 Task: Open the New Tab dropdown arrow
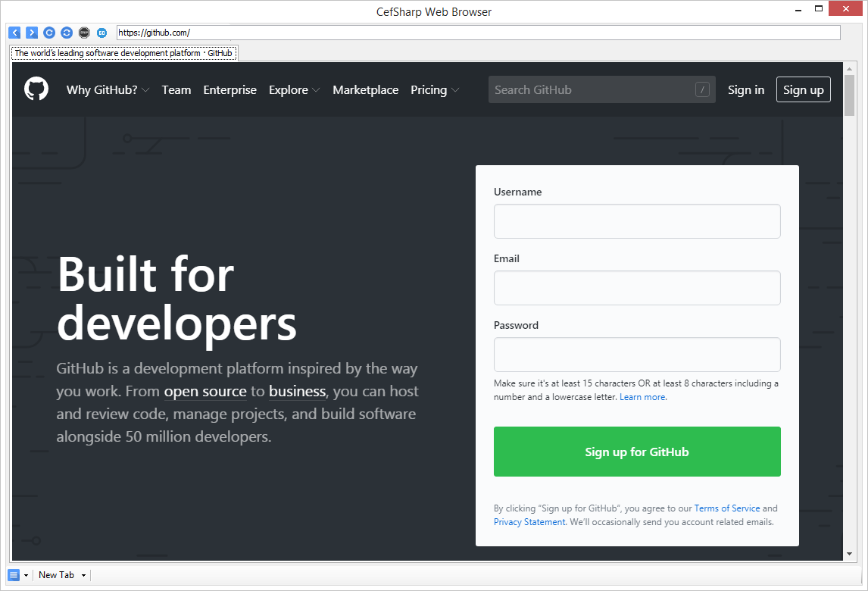point(83,576)
